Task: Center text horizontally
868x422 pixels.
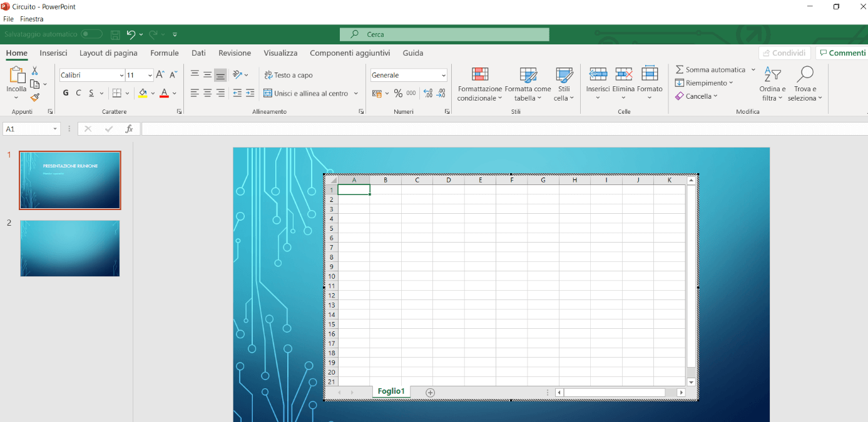Action: point(207,93)
